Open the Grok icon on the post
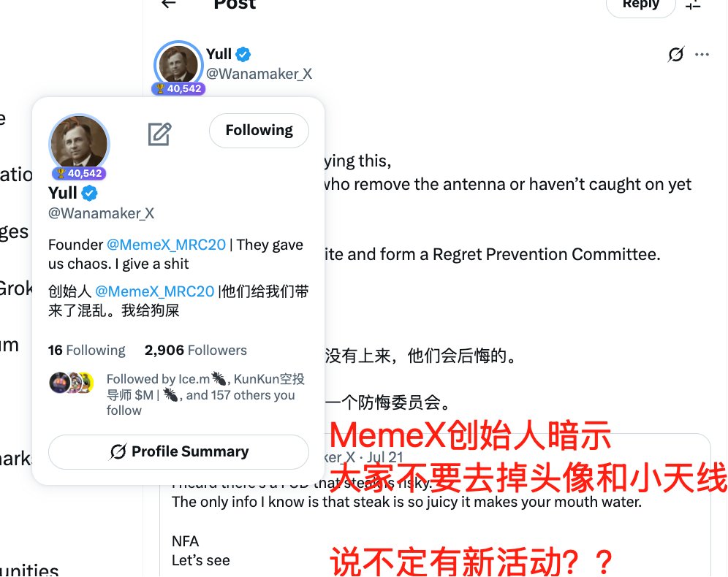The image size is (728, 577). (x=676, y=54)
